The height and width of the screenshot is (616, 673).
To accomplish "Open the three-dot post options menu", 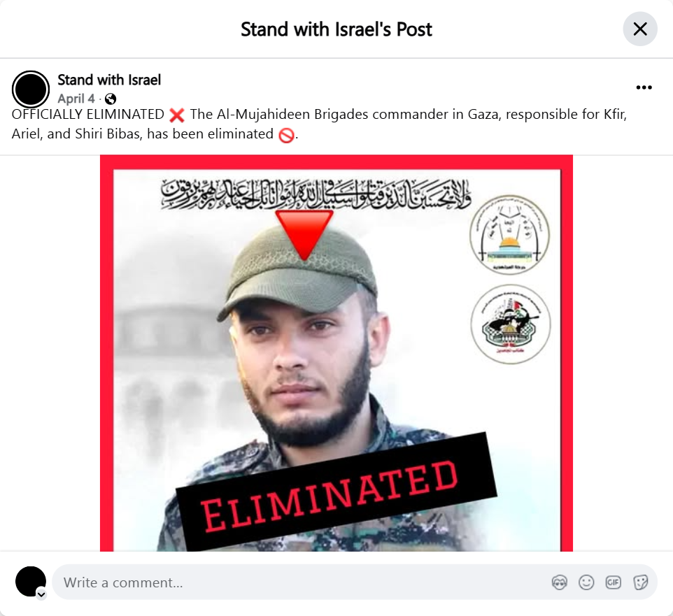I will [x=644, y=87].
